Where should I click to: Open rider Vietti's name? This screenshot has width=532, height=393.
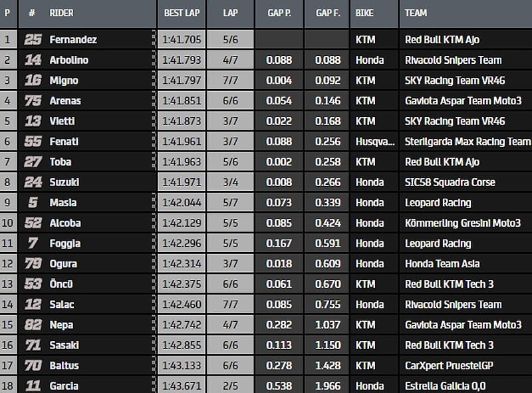pos(62,122)
